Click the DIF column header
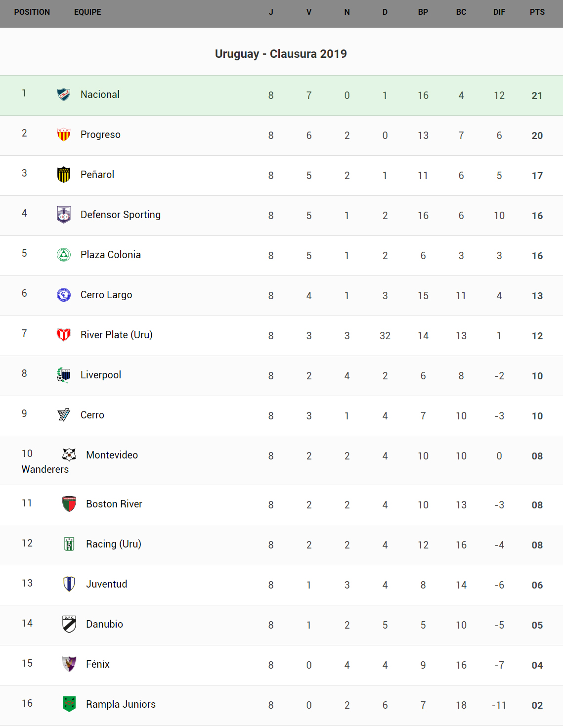Image resolution: width=563 pixels, height=728 pixels. pos(499,12)
